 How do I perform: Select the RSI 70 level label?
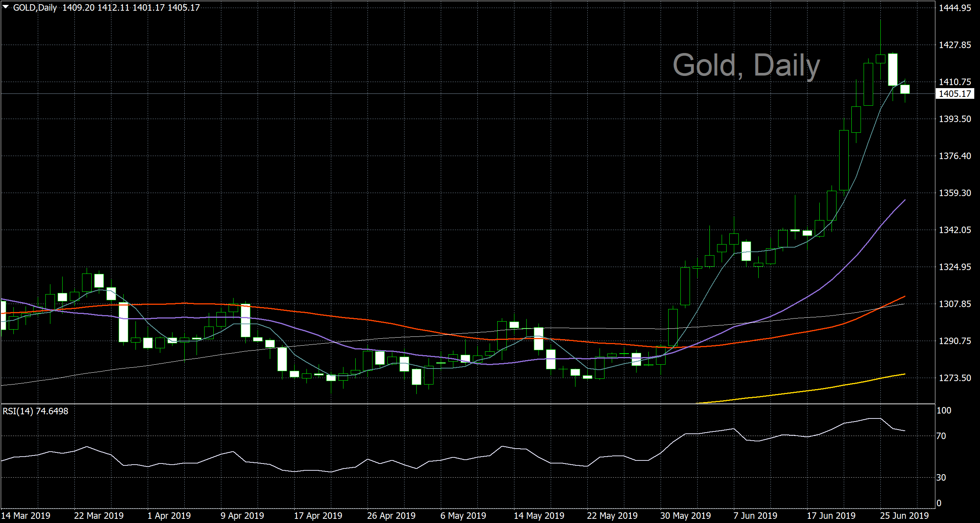(x=941, y=436)
